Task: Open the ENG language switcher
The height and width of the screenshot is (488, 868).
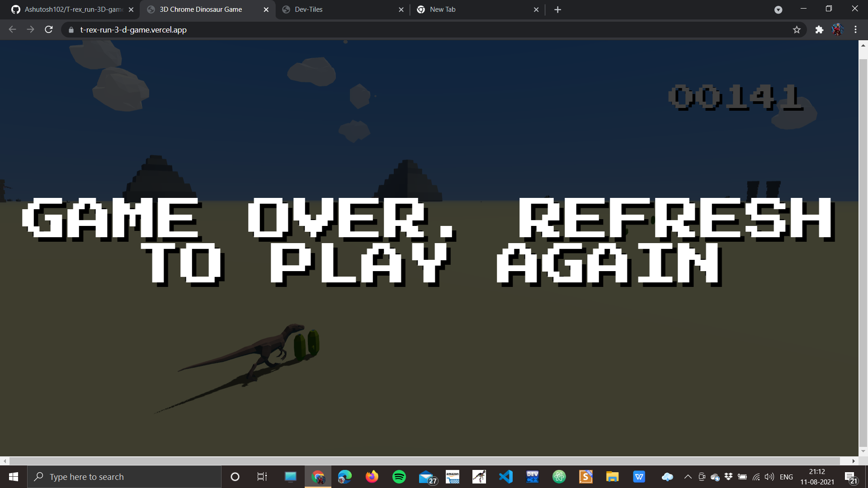Action: pyautogui.click(x=787, y=476)
